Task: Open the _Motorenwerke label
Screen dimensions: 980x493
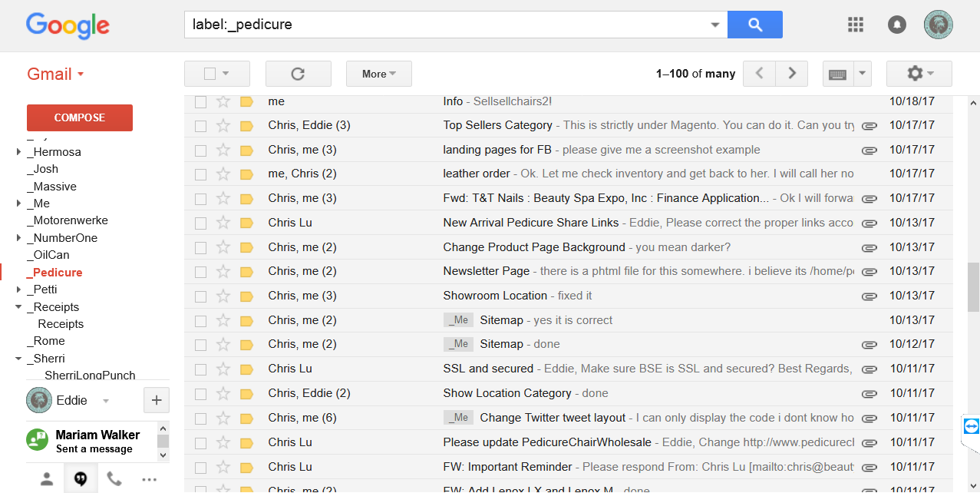Action: pos(71,220)
